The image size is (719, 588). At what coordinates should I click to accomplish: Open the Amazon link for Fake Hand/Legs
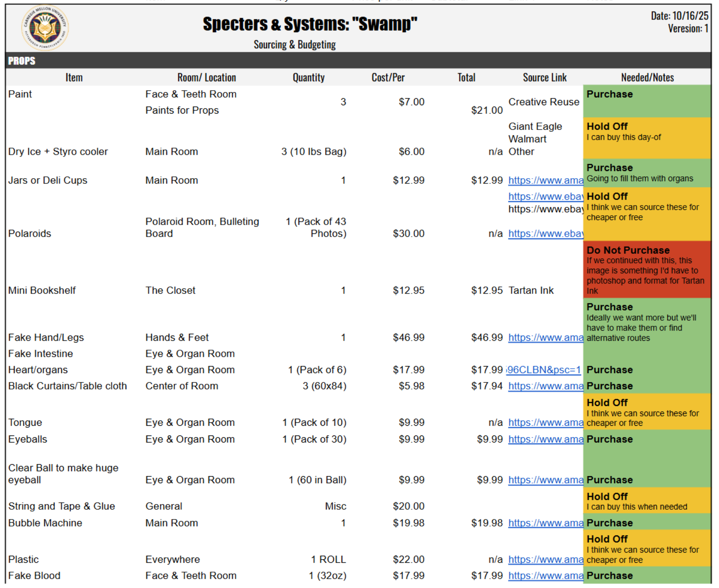[x=546, y=338]
